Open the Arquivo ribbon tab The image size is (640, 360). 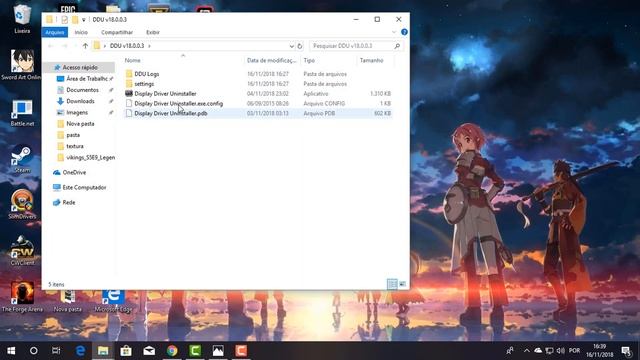(55, 32)
